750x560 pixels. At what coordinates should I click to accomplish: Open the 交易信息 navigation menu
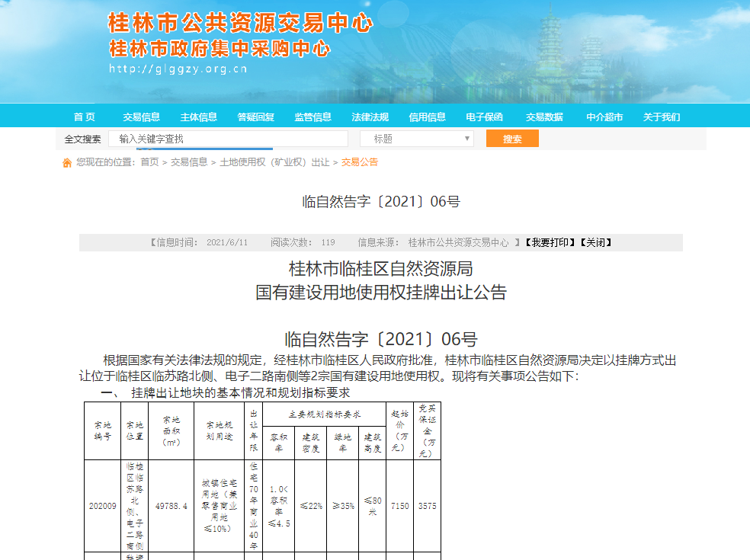[142, 116]
